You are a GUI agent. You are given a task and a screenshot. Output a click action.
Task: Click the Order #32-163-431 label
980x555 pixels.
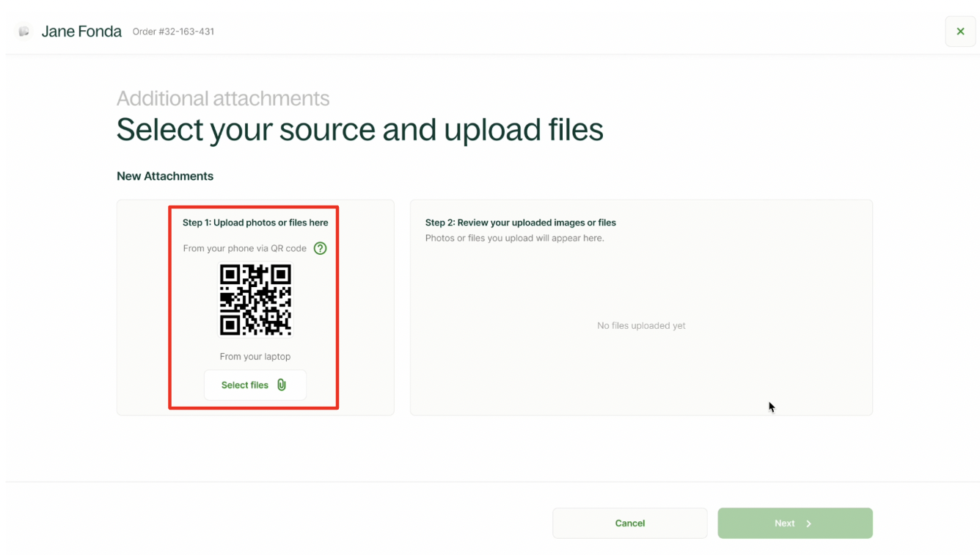click(x=173, y=32)
